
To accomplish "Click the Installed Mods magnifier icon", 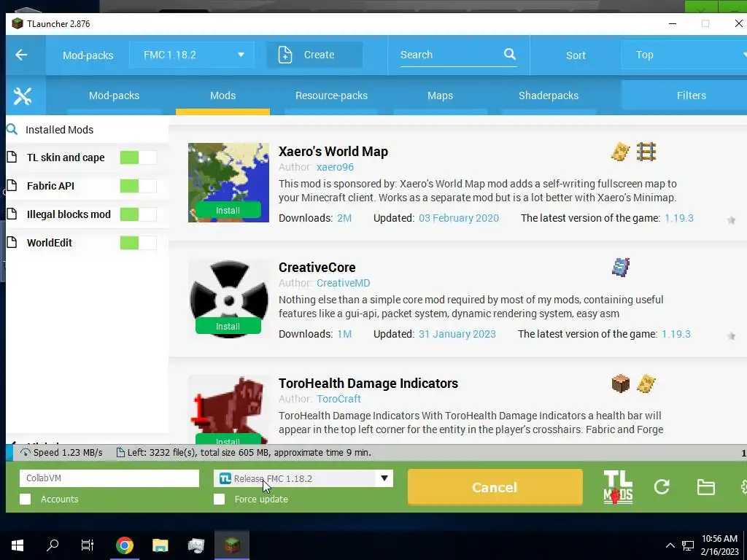I will click(x=12, y=129).
